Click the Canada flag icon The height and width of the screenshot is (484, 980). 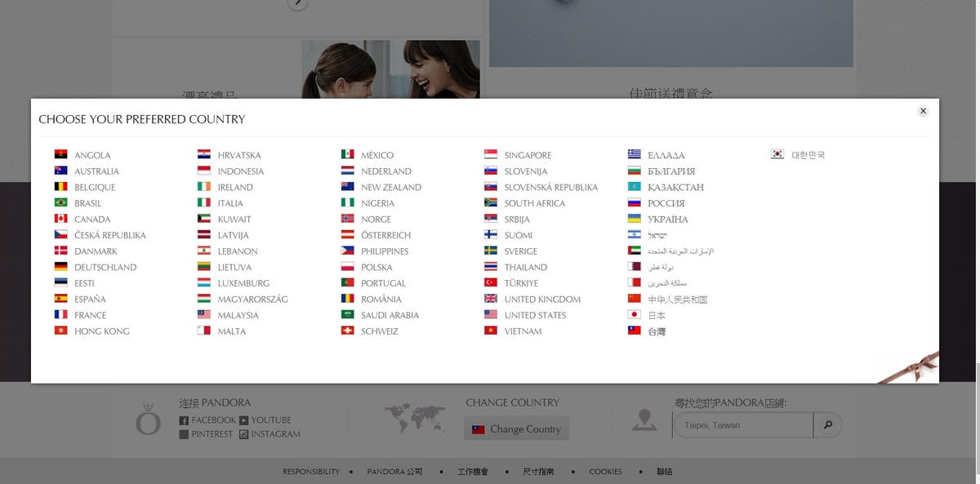[60, 219]
